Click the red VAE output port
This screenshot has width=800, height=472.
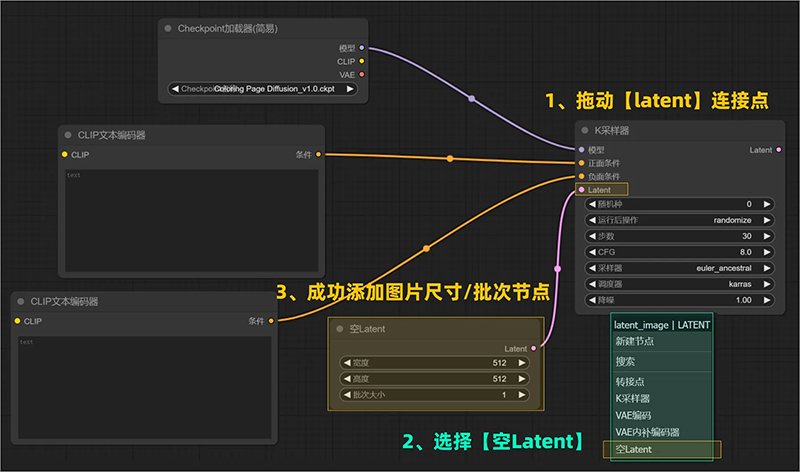click(361, 74)
